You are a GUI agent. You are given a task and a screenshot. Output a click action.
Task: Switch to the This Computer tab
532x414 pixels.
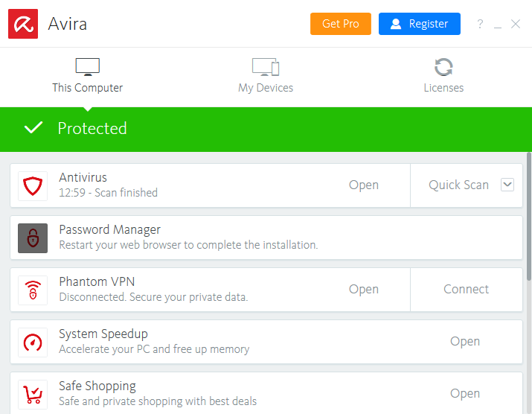(x=87, y=77)
